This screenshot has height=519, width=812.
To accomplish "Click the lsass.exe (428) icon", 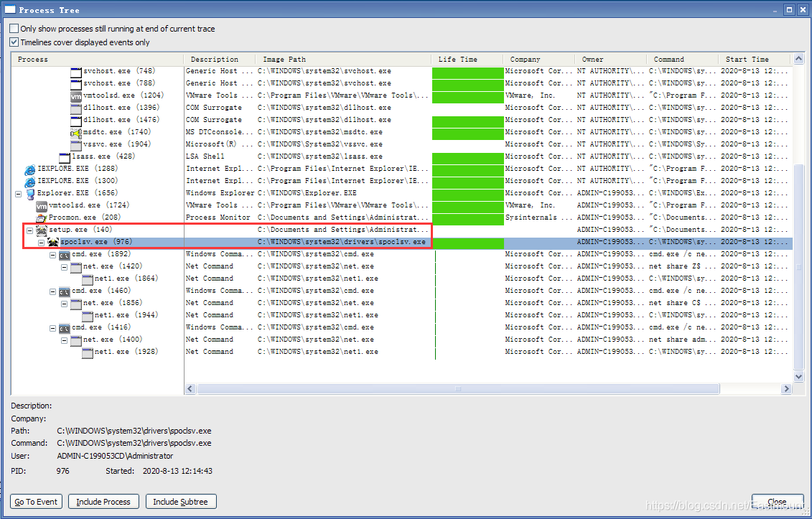I will (x=65, y=157).
